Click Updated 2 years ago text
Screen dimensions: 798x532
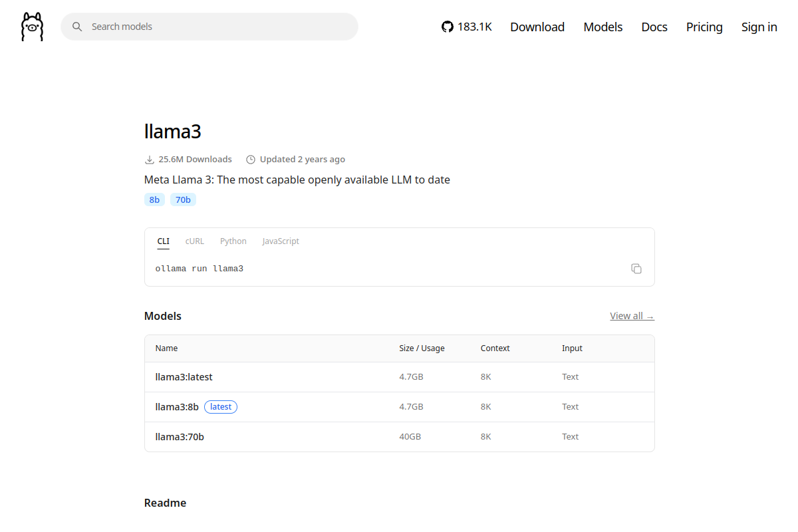303,160
